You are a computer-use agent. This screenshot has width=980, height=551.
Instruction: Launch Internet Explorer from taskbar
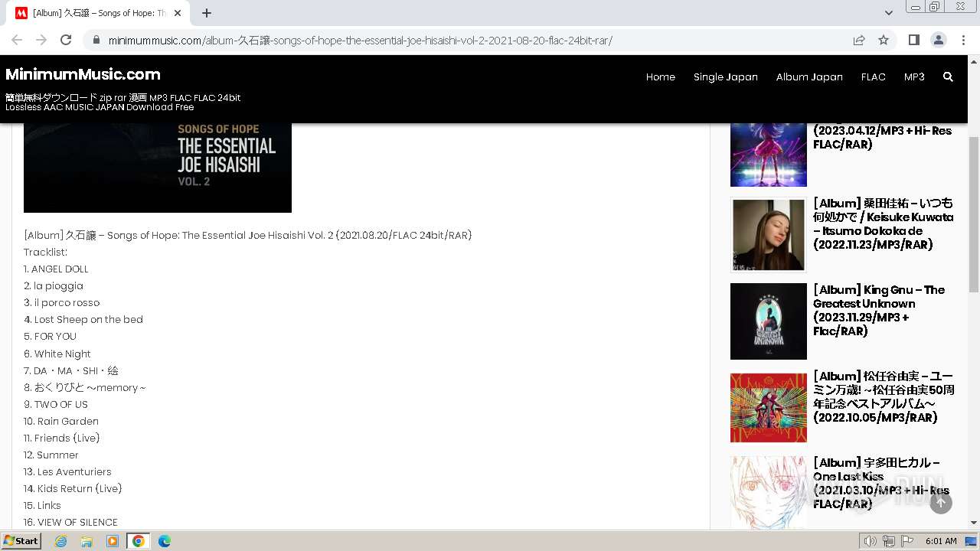tap(61, 541)
